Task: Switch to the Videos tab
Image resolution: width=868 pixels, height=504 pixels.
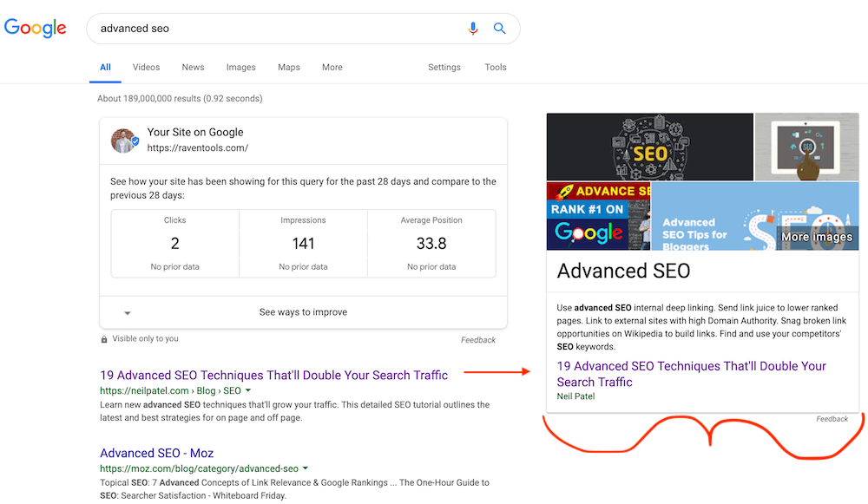Action: point(146,67)
